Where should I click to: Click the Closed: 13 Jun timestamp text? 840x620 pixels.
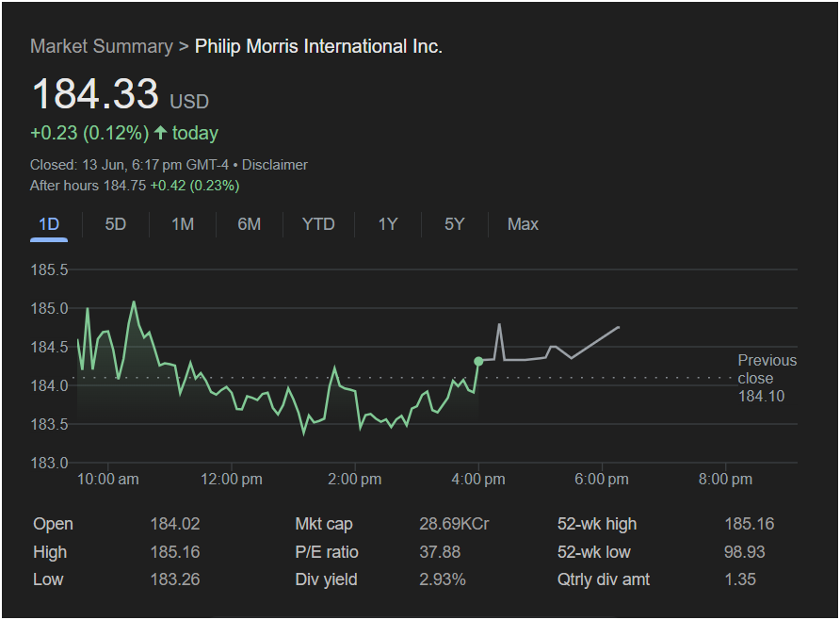pyautogui.click(x=129, y=165)
